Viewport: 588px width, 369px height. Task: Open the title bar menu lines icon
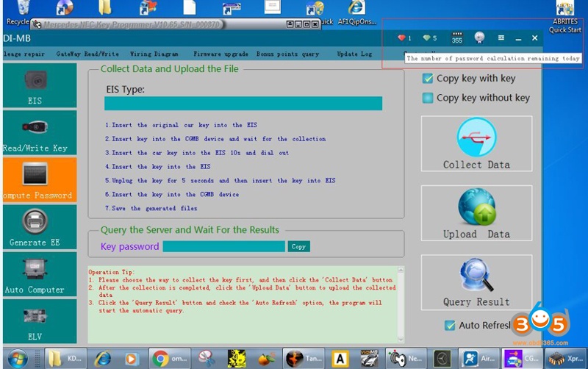501,37
